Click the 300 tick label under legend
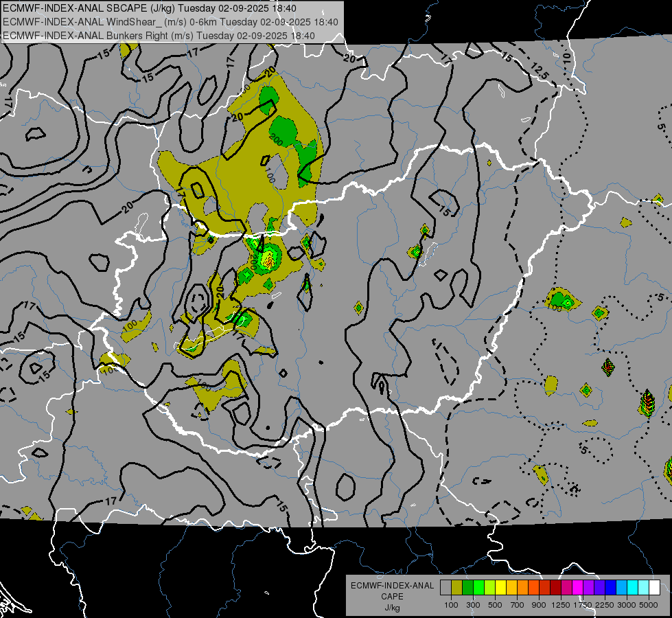672x618 pixels. tap(473, 605)
